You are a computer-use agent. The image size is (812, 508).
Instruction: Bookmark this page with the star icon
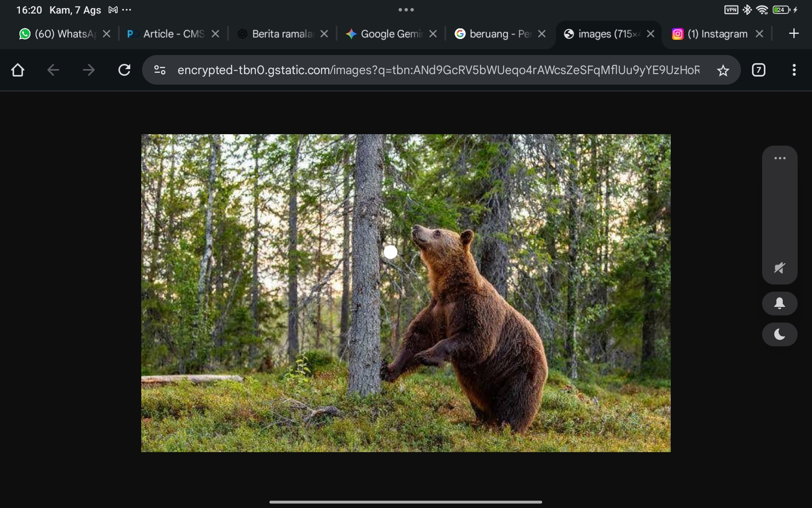[723, 70]
